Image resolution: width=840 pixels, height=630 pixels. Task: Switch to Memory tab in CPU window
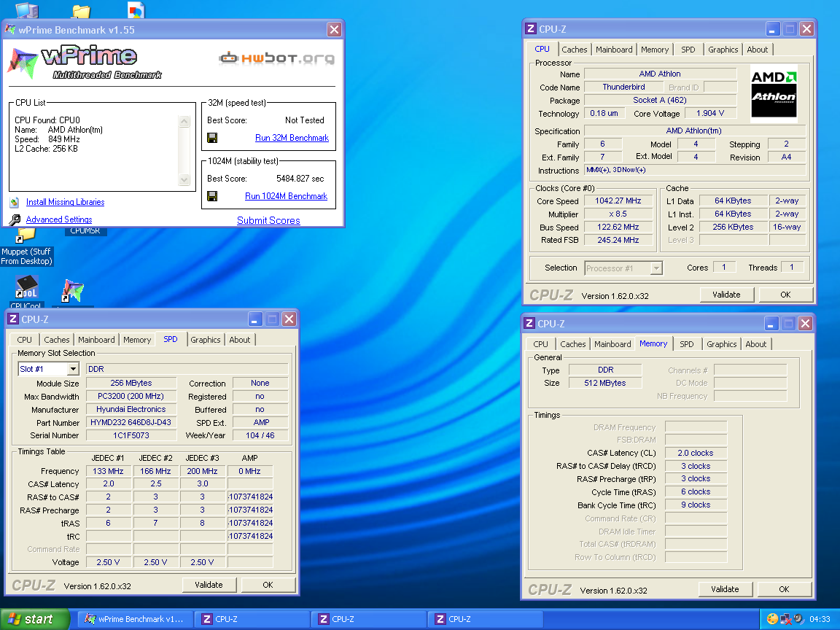(x=655, y=50)
